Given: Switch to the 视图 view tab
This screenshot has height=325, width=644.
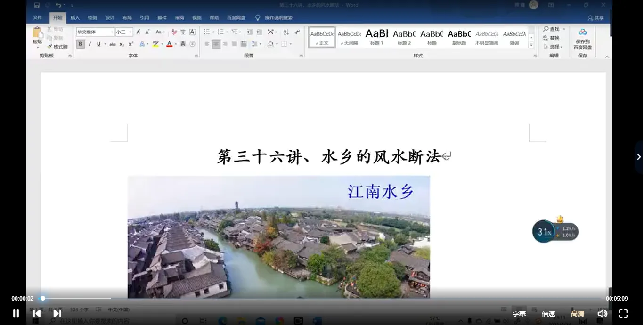Looking at the screenshot, I should click(x=197, y=18).
